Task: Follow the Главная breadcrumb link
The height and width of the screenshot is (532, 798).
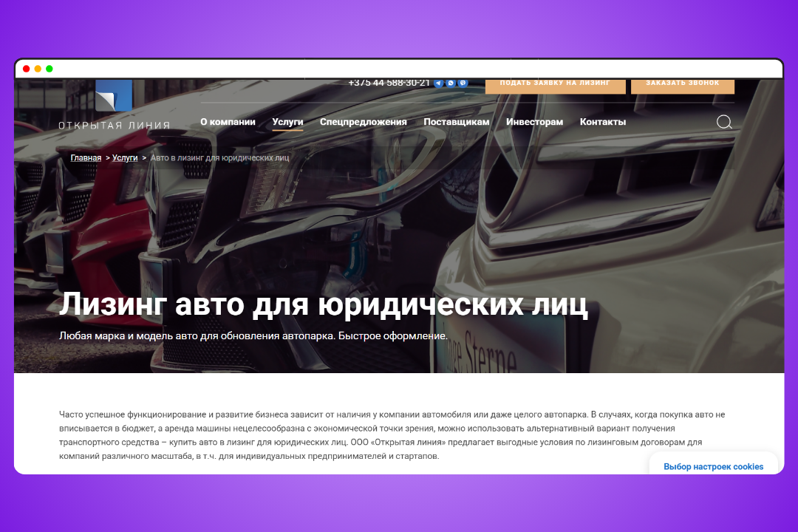Action: pos(86,158)
